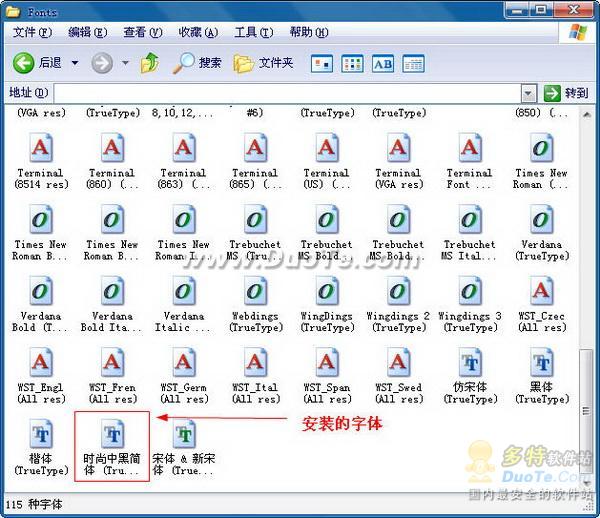600x518 pixels.
Task: Select 仿宋体 (TrueType) font
Action: click(x=470, y=376)
